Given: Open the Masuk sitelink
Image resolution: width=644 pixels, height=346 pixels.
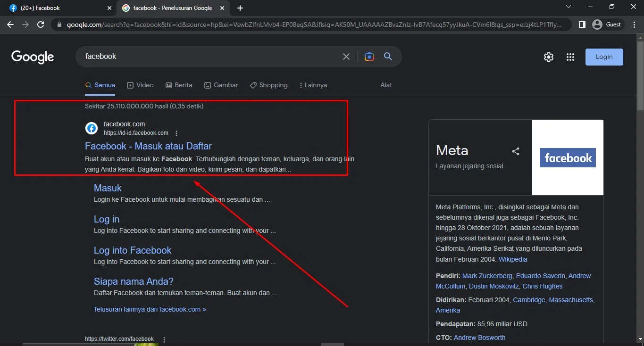Looking at the screenshot, I should point(108,188).
